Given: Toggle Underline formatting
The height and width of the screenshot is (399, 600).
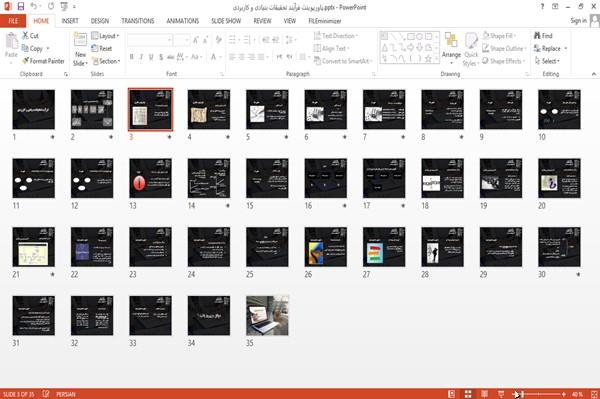Looking at the screenshot, I should pos(151,57).
